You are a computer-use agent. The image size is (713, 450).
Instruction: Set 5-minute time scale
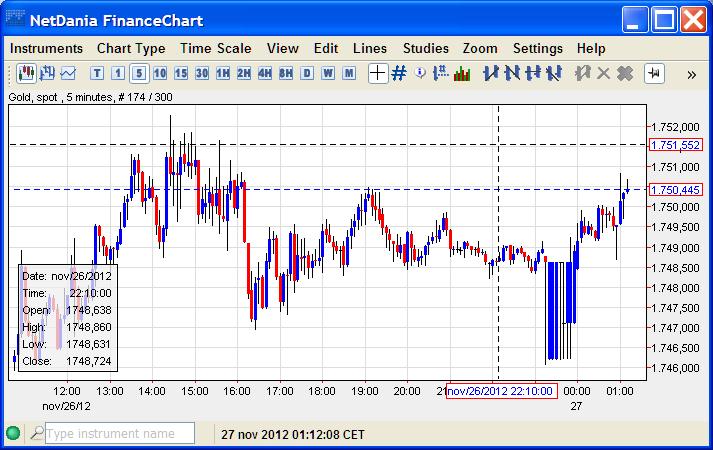pyautogui.click(x=139, y=73)
